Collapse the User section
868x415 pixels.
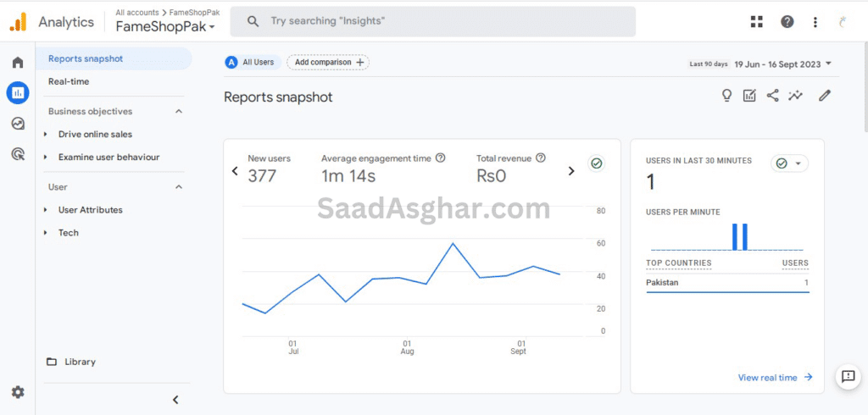(179, 187)
